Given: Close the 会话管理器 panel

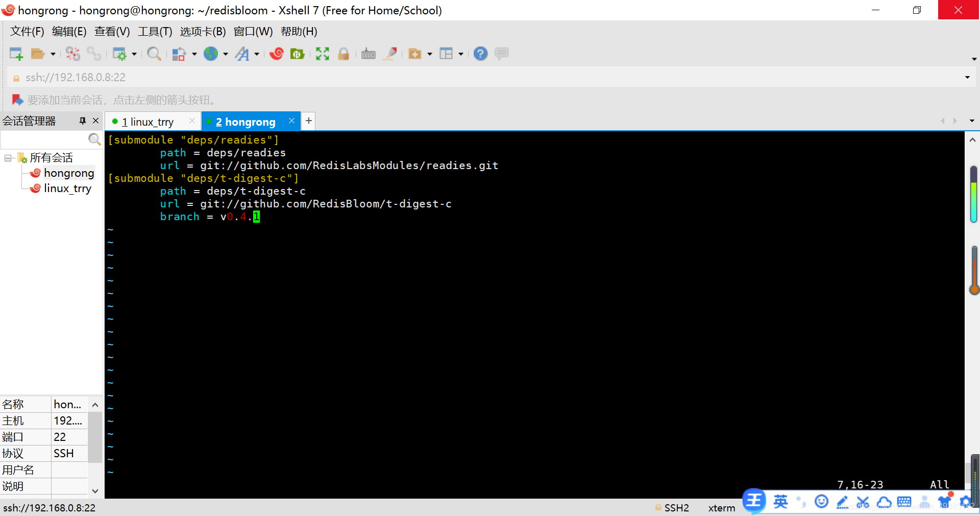Looking at the screenshot, I should click(95, 121).
